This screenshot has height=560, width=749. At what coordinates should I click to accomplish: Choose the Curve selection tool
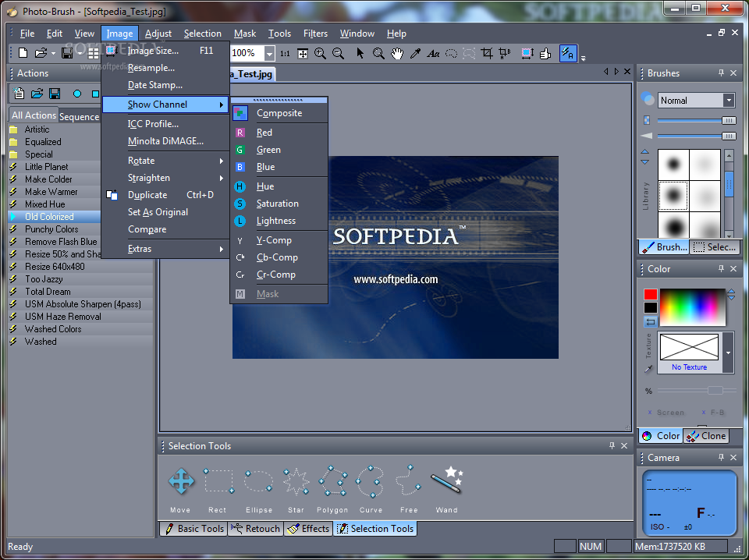pyautogui.click(x=370, y=480)
